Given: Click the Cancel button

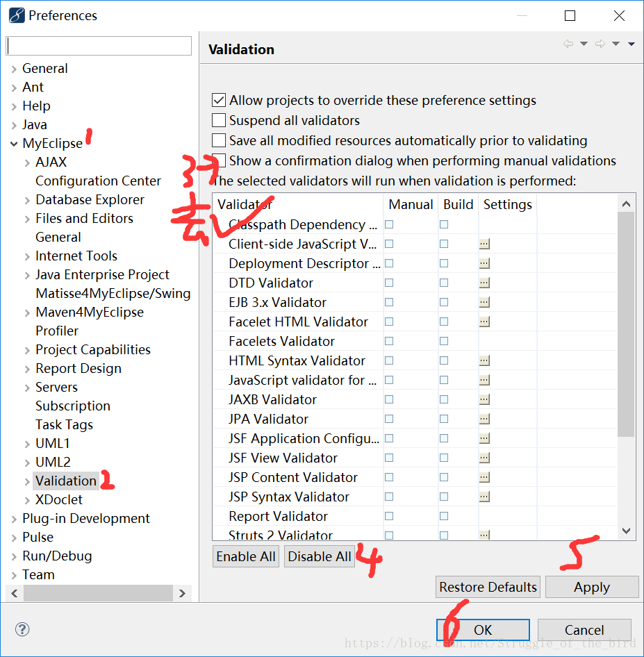Looking at the screenshot, I should [x=584, y=630].
